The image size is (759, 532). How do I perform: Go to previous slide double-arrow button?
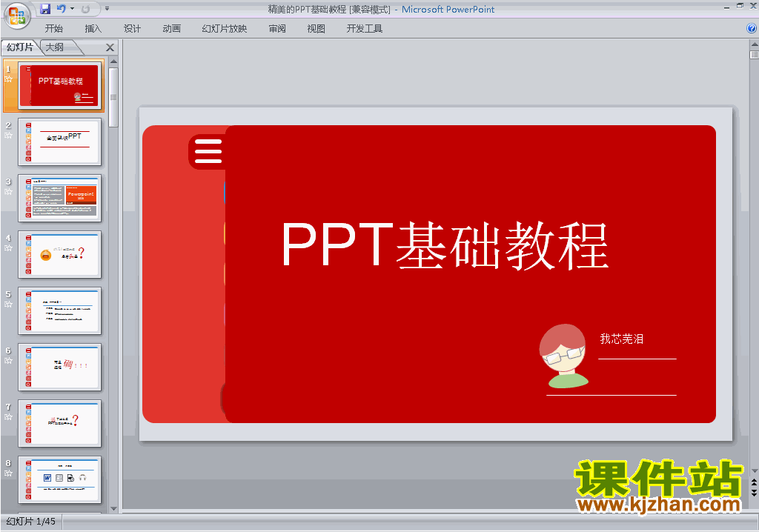click(754, 482)
